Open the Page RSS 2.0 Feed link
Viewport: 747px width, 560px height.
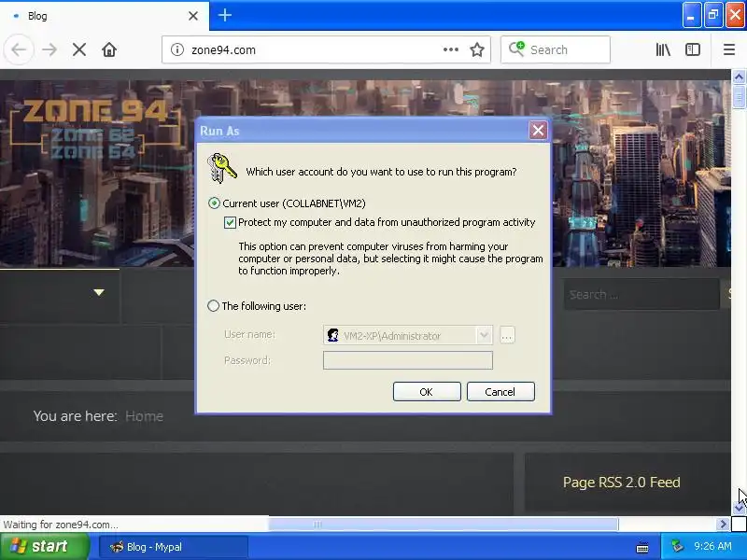[621, 483]
